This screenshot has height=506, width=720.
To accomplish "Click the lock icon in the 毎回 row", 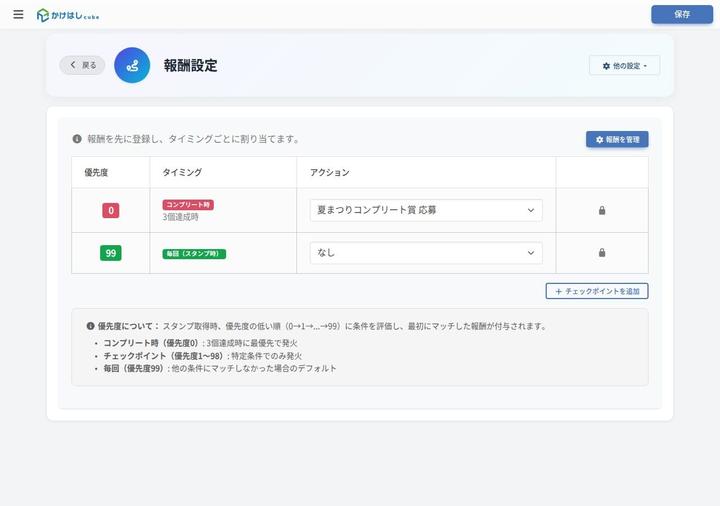I will click(x=602, y=253).
